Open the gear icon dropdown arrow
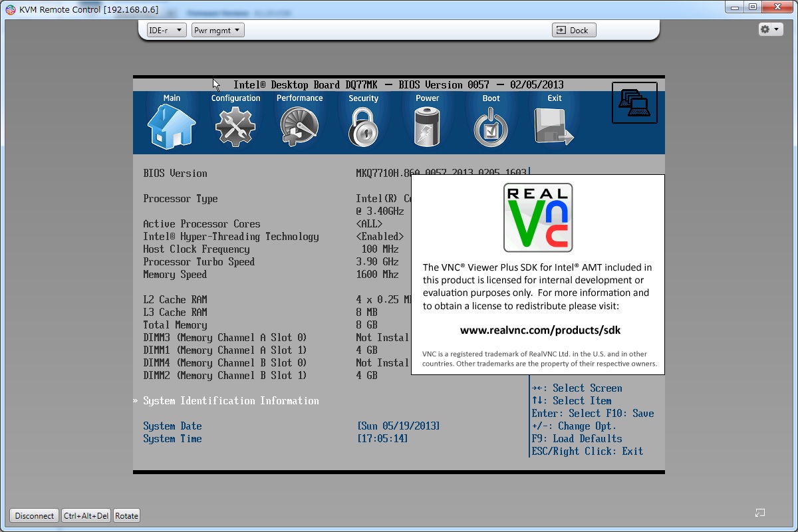 [777, 30]
